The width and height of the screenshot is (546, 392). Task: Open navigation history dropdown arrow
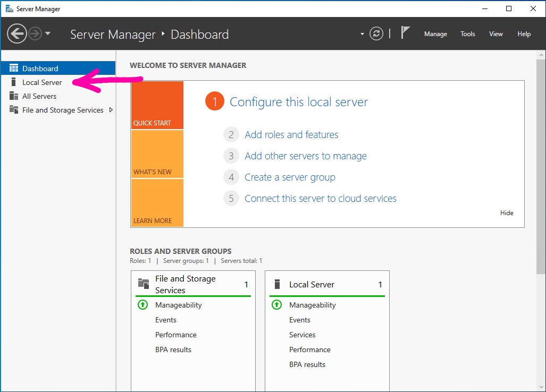48,33
